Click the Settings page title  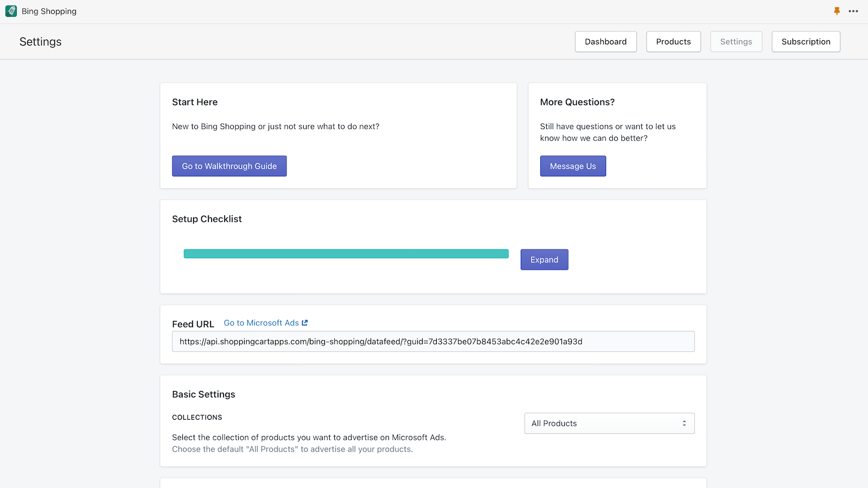(x=41, y=42)
